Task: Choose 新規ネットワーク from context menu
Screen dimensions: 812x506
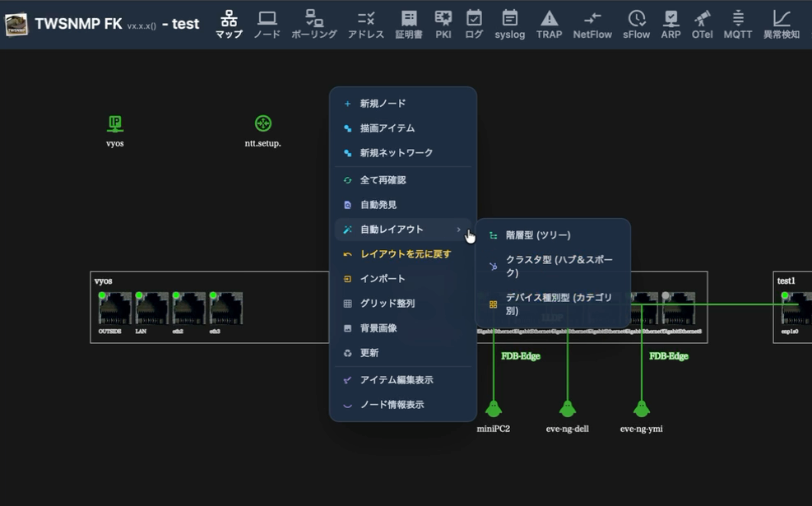Action: [403, 153]
